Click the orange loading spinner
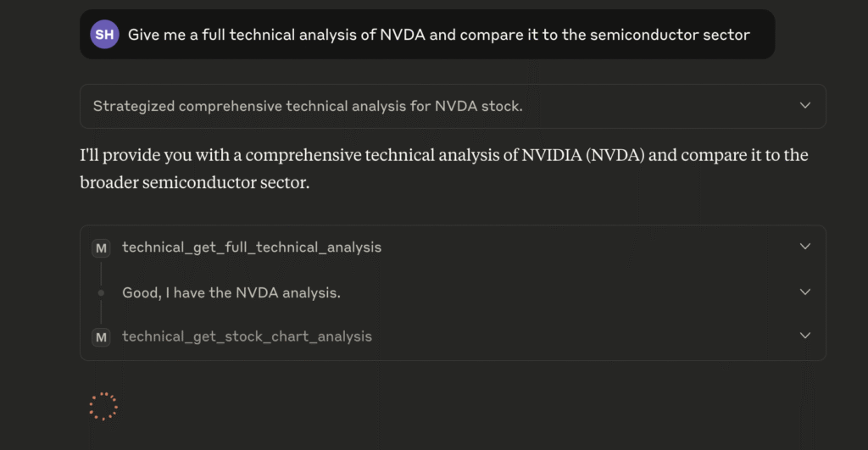The height and width of the screenshot is (450, 868). point(103,406)
